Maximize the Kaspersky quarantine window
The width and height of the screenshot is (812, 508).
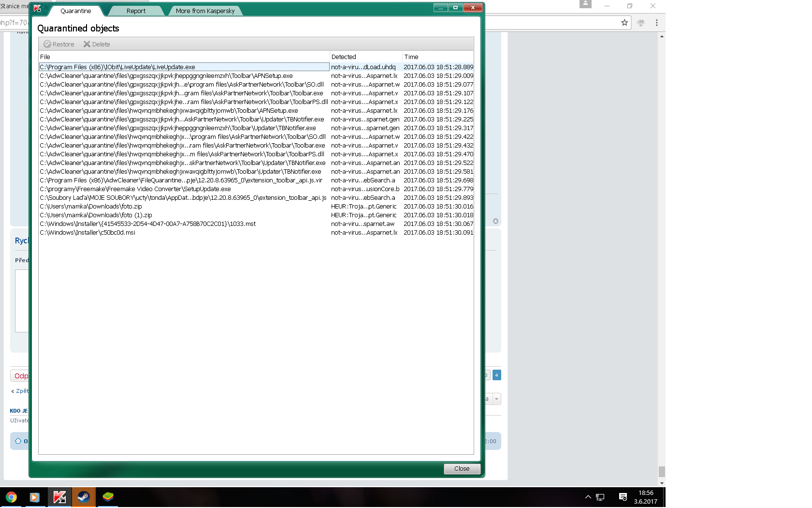click(455, 7)
